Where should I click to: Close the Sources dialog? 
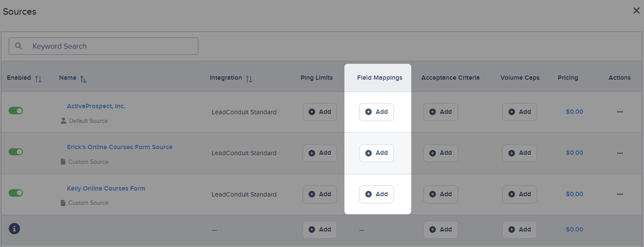pos(636,11)
